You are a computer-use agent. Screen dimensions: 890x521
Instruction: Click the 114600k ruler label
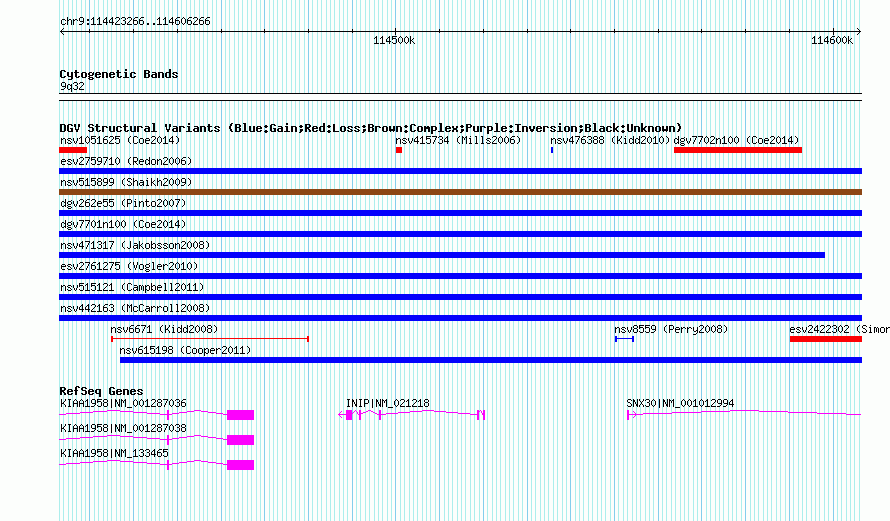pyautogui.click(x=832, y=41)
